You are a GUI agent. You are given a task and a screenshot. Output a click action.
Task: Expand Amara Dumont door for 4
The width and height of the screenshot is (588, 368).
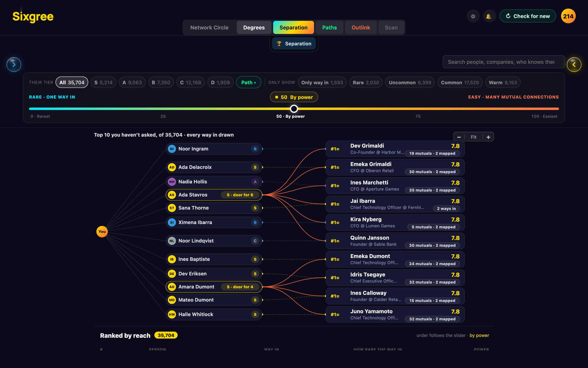pos(240,287)
